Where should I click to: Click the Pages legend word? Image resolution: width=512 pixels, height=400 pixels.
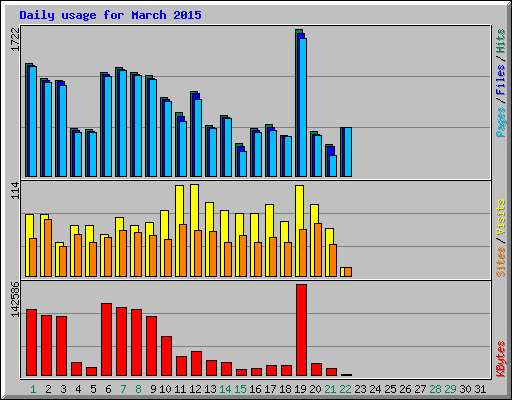(500, 122)
